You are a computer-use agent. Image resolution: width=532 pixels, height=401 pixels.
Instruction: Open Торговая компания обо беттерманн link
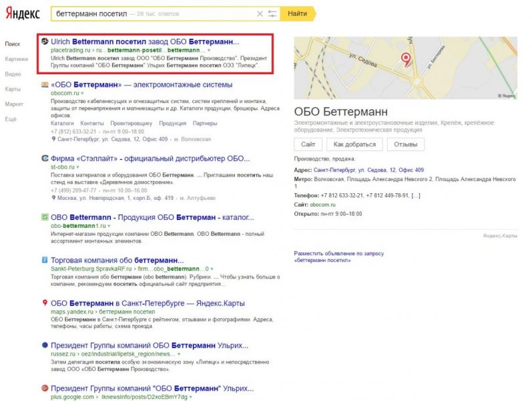(x=117, y=260)
